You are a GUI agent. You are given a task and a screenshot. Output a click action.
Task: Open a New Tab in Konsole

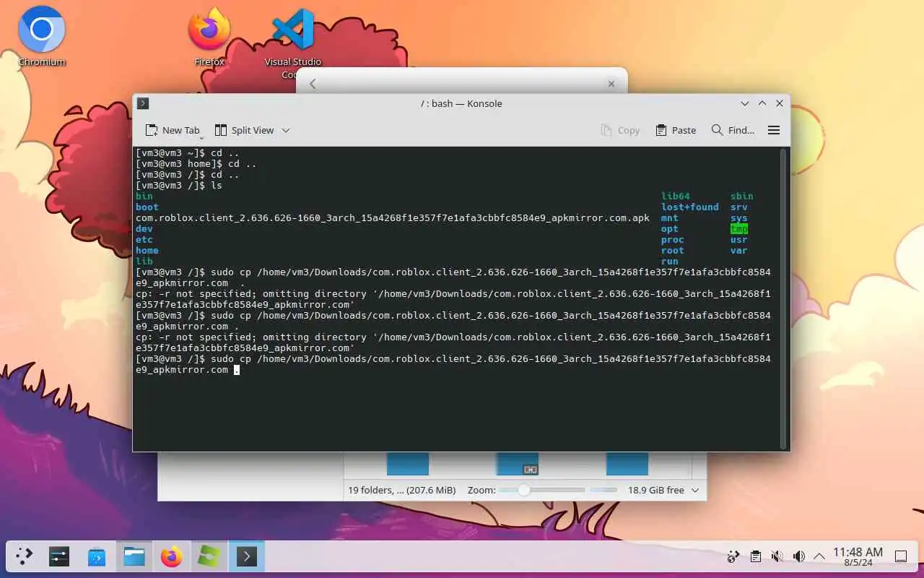(x=173, y=130)
